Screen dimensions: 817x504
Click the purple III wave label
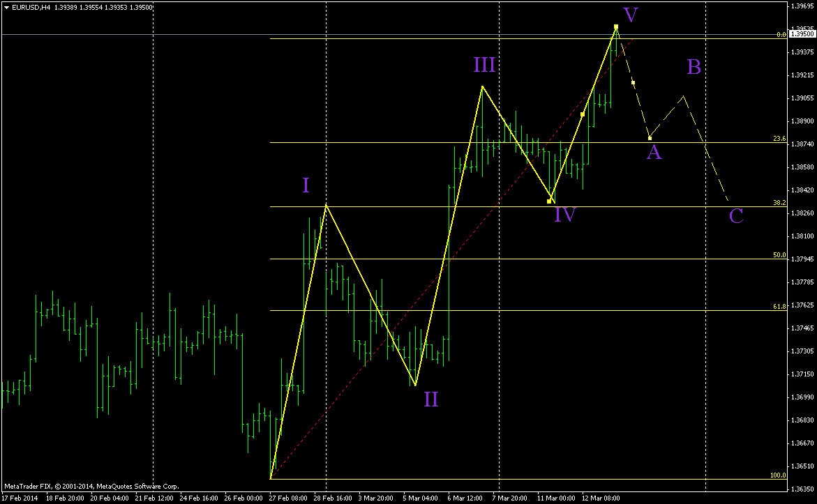point(484,66)
